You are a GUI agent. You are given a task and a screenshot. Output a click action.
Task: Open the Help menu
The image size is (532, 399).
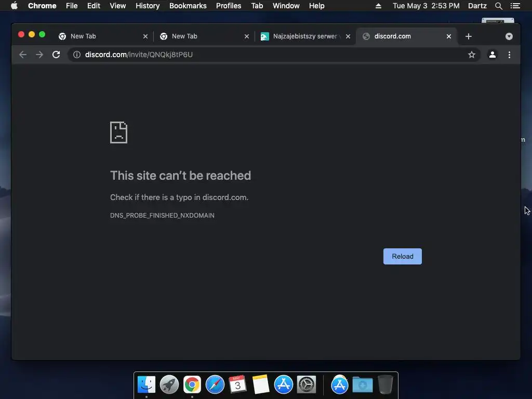[316, 6]
